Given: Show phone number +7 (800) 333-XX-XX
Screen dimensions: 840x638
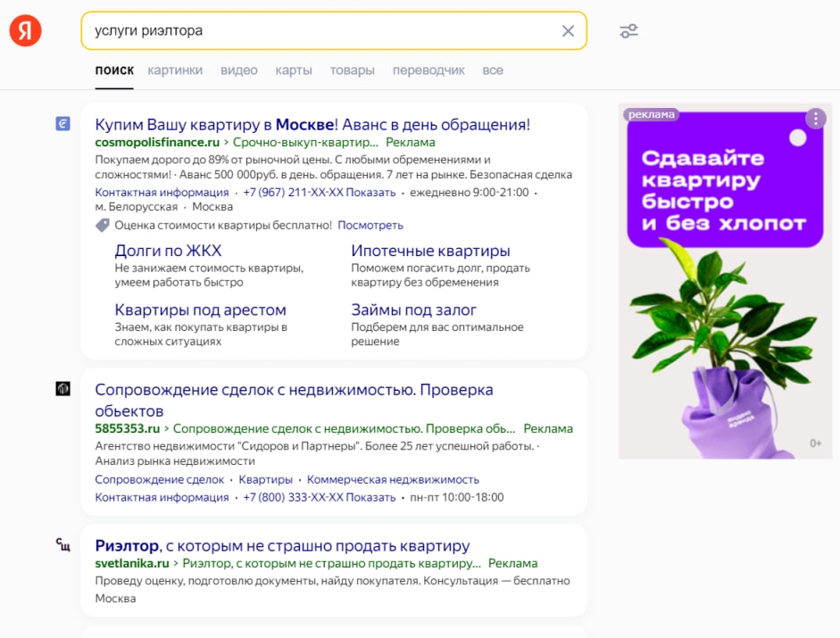Looking at the screenshot, I should click(320, 497).
